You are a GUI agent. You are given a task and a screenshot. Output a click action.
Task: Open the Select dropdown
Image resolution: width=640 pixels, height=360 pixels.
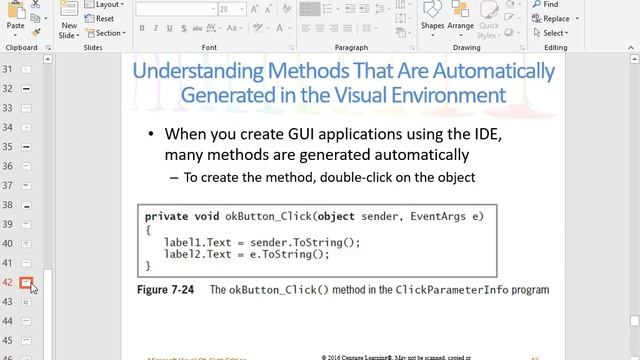[x=551, y=33]
